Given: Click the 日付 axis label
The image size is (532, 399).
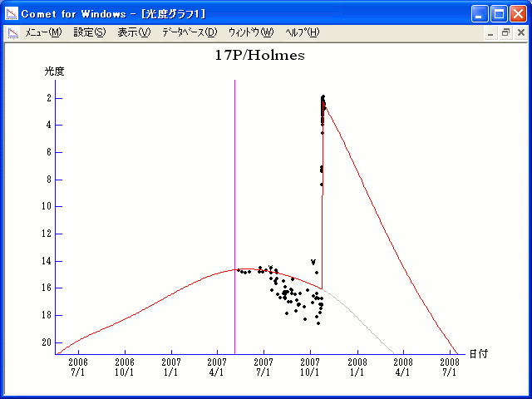Looking at the screenshot, I should click(479, 354).
